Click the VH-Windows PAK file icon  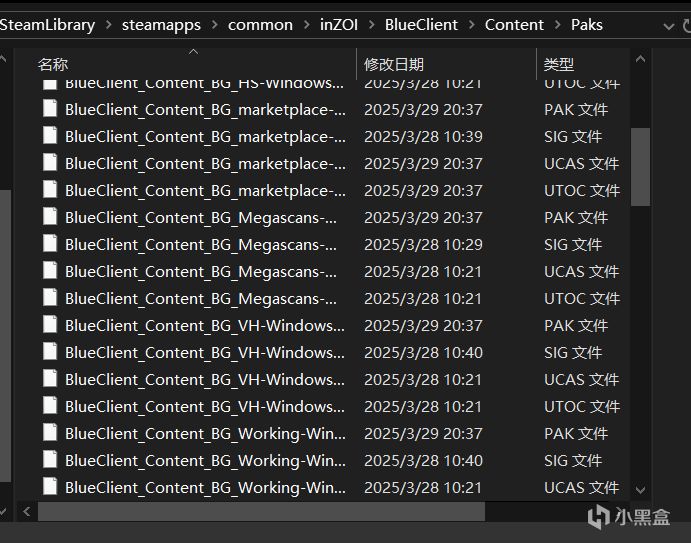click(50, 325)
